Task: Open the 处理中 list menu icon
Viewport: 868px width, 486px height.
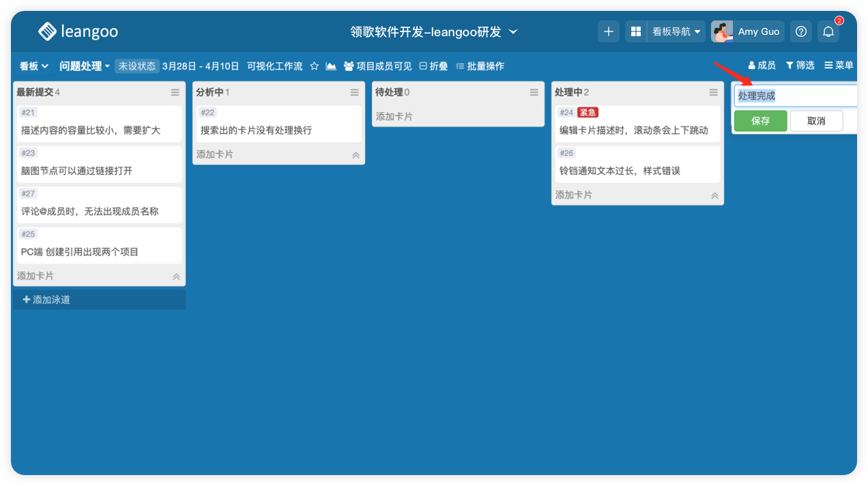Action: coord(714,92)
